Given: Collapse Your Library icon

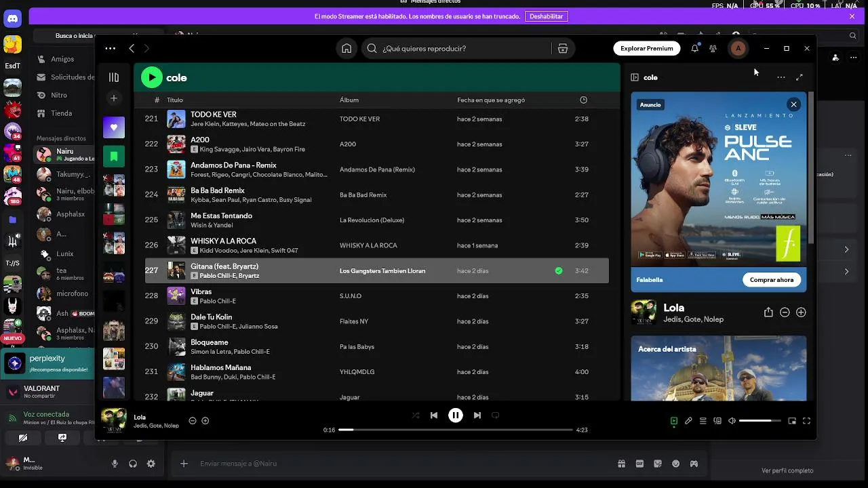Looking at the screenshot, I should pos(114,77).
